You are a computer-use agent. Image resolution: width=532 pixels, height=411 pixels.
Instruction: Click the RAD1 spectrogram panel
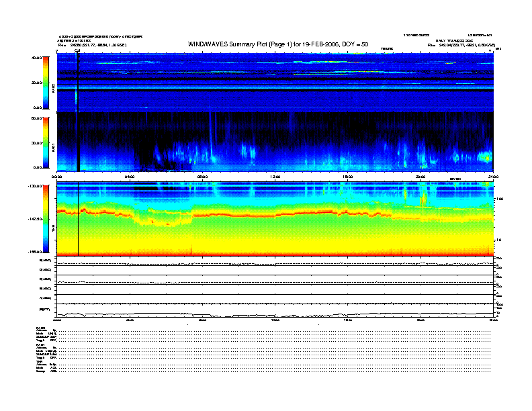coord(275,142)
